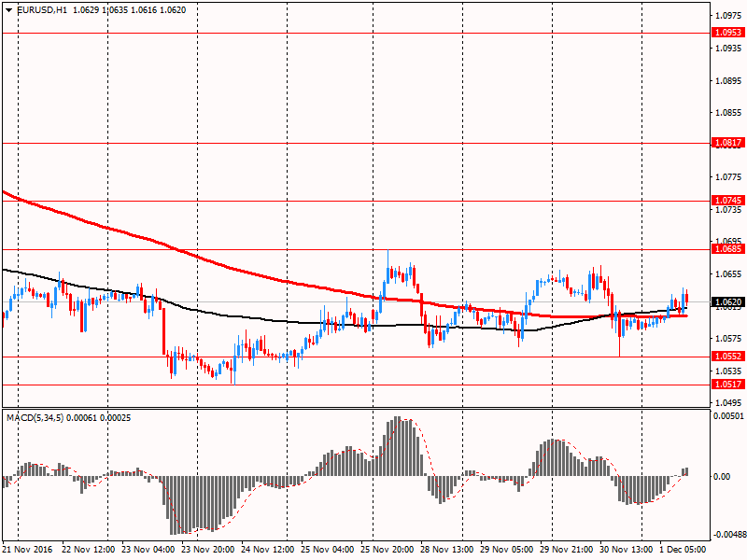The height and width of the screenshot is (560, 747).
Task: Select the 1.0745 red price level label
Action: coord(728,201)
